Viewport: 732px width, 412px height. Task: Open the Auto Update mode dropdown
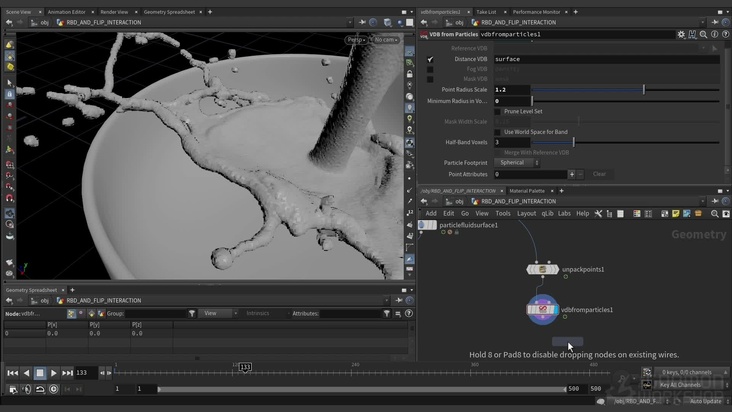pyautogui.click(x=708, y=401)
